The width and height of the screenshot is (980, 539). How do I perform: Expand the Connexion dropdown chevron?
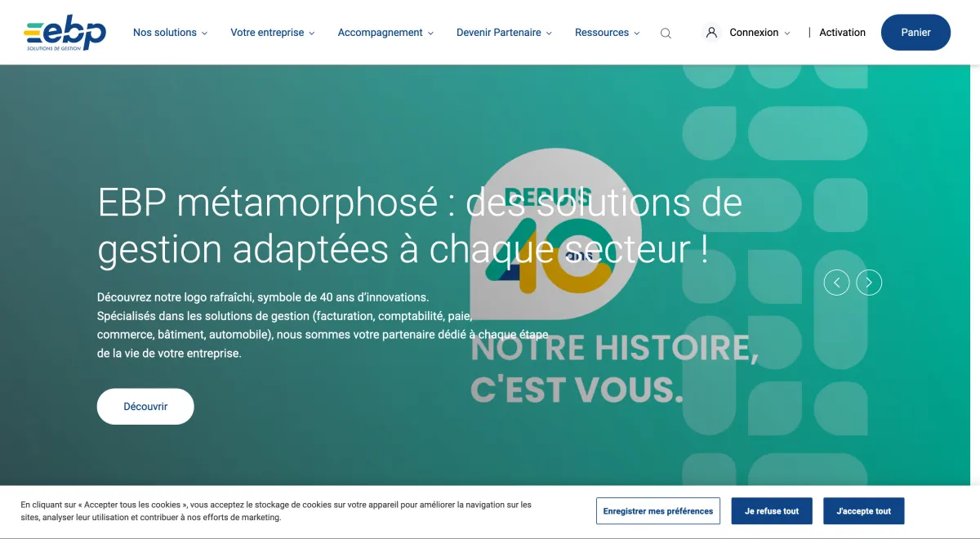click(x=786, y=33)
